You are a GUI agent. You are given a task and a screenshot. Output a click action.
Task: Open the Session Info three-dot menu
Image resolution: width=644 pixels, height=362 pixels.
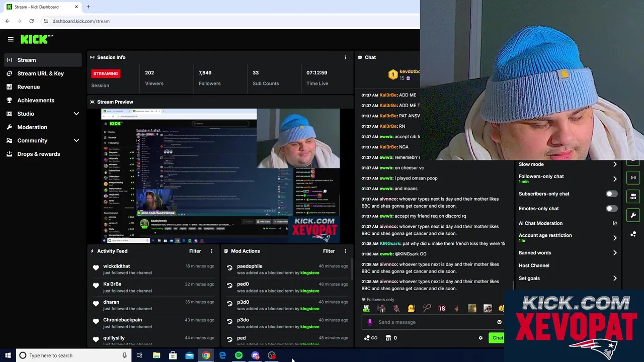coord(345,57)
